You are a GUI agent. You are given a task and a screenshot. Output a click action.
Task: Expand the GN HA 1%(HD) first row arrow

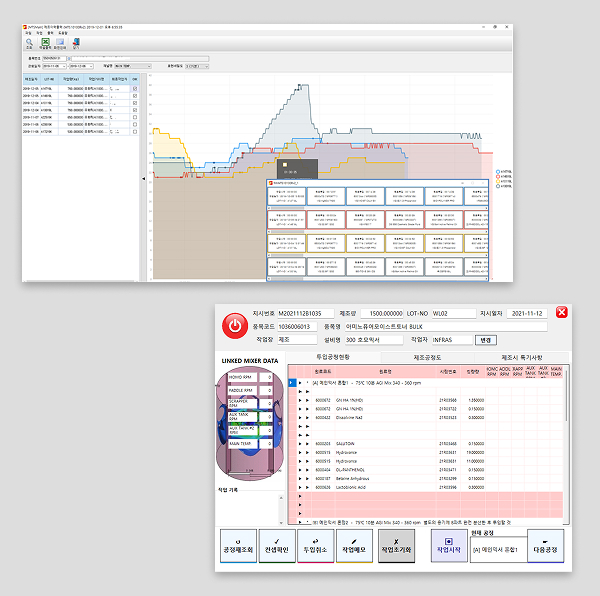[x=301, y=400]
